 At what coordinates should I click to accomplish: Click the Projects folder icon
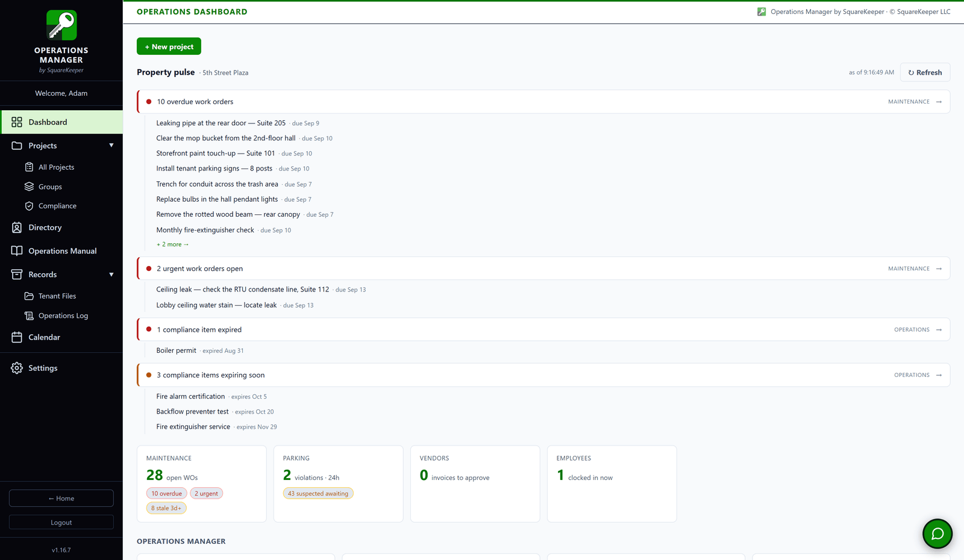pos(17,146)
